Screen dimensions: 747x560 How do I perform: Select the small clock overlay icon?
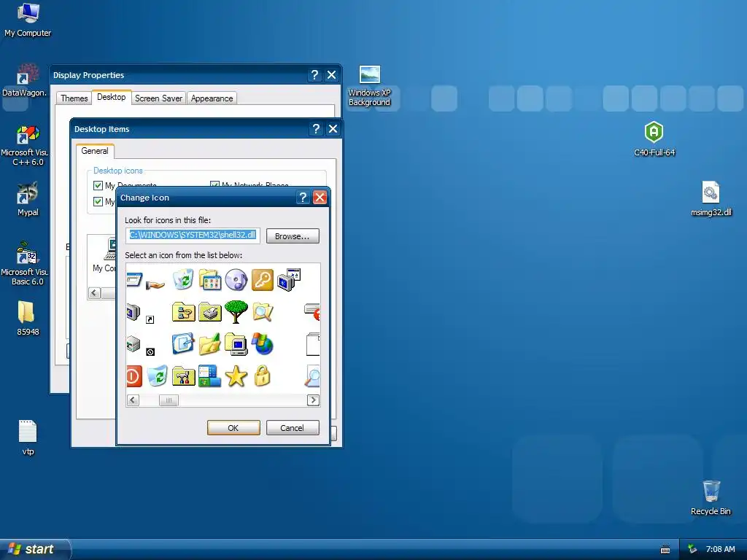point(150,352)
